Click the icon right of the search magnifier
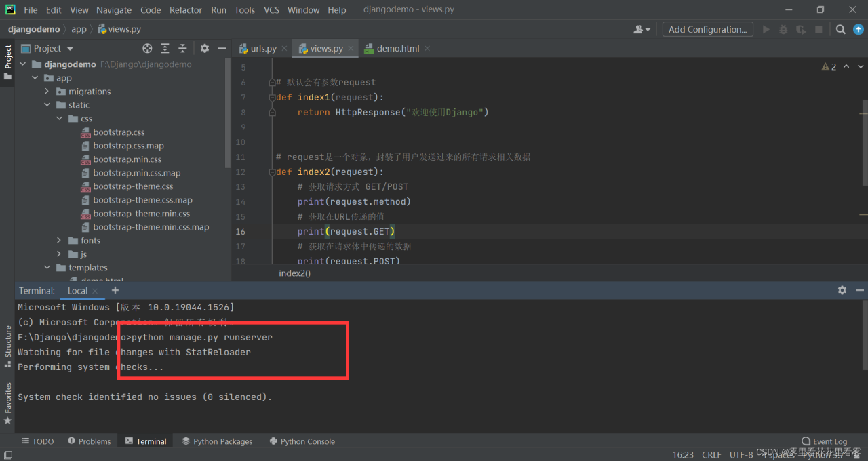The width and height of the screenshot is (868, 461). (x=857, y=29)
